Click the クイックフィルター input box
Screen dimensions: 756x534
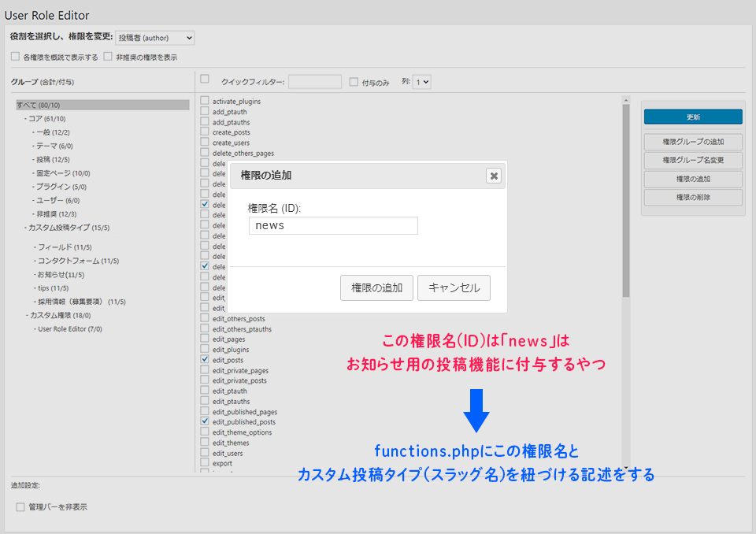(314, 82)
